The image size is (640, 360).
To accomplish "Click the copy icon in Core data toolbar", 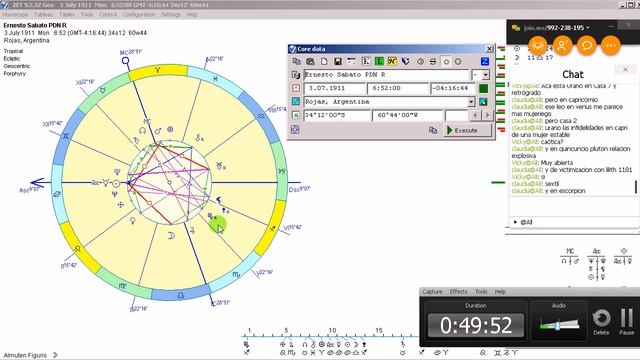I will 297,62.
